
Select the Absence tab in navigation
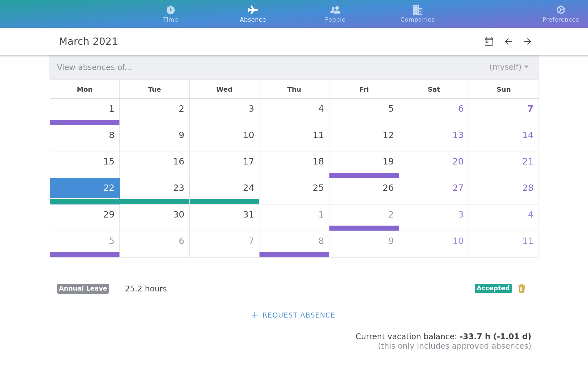[253, 14]
